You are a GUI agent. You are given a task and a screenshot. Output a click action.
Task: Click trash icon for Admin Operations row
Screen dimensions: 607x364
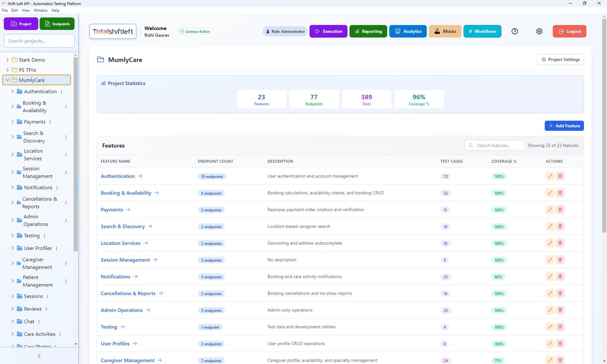pyautogui.click(x=560, y=310)
